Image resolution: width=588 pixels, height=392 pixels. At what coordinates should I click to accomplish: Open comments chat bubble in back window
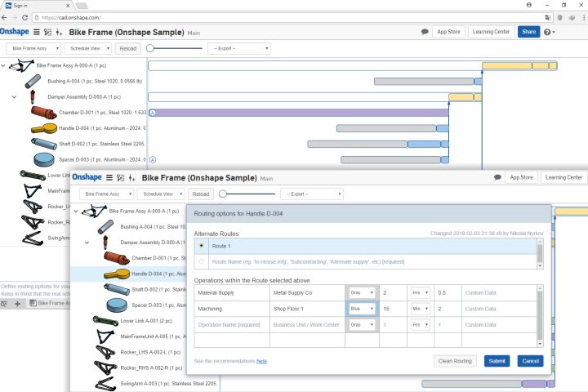coord(425,32)
